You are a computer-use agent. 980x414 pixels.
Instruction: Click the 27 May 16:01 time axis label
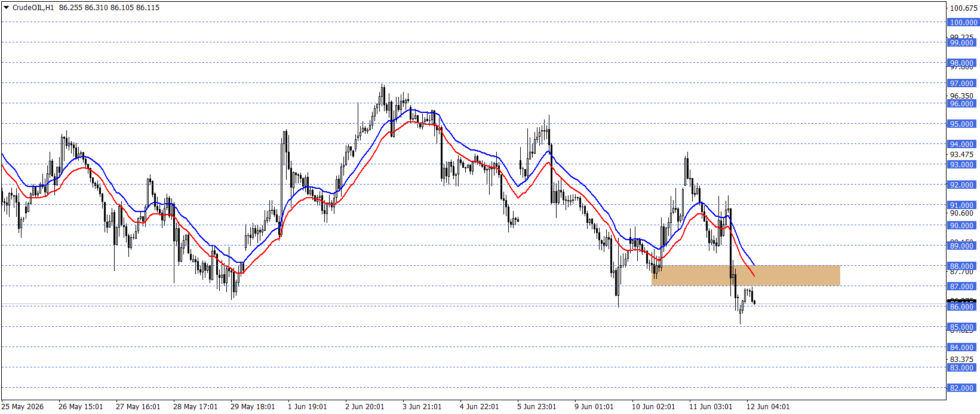click(138, 407)
